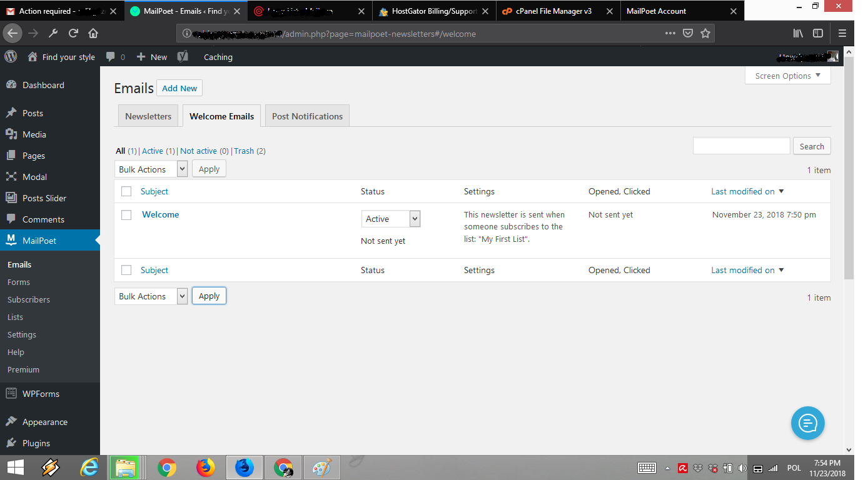Screen dimensions: 868x480
Task: Click the email search input field
Action: 742,146
